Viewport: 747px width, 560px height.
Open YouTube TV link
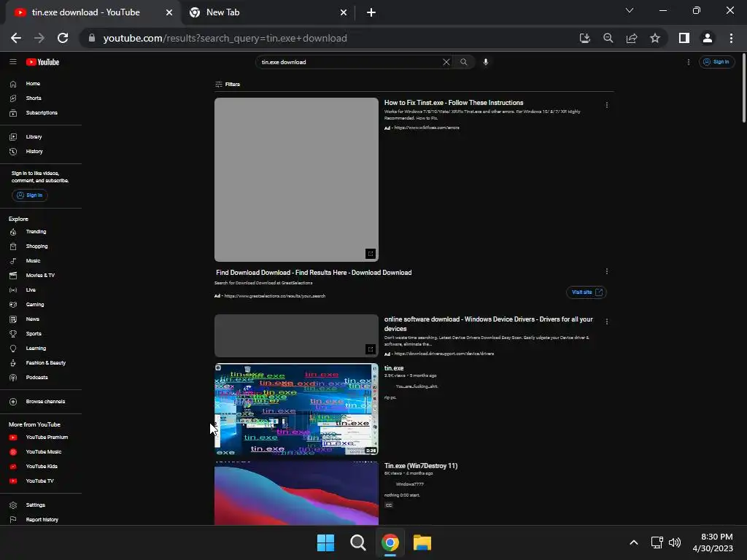[x=41, y=481]
